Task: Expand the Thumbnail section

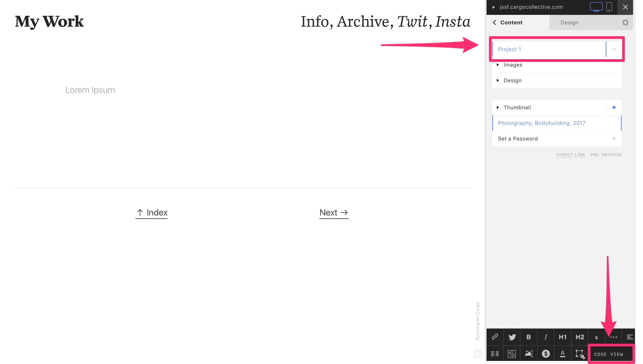Action: (x=517, y=108)
